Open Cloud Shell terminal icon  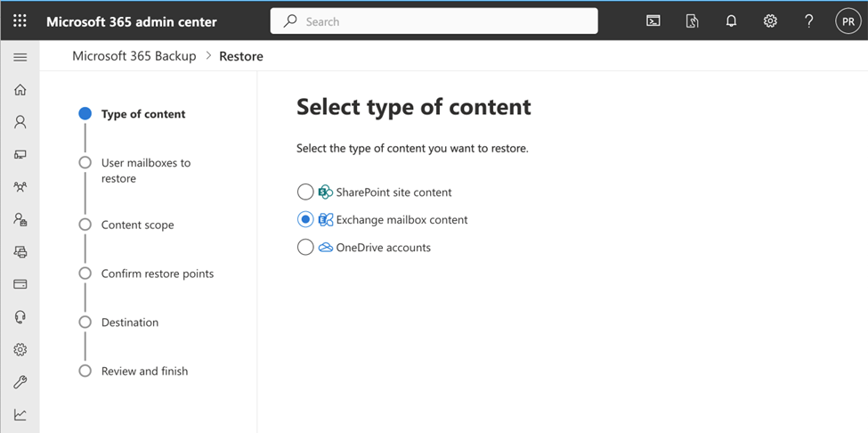pyautogui.click(x=653, y=21)
